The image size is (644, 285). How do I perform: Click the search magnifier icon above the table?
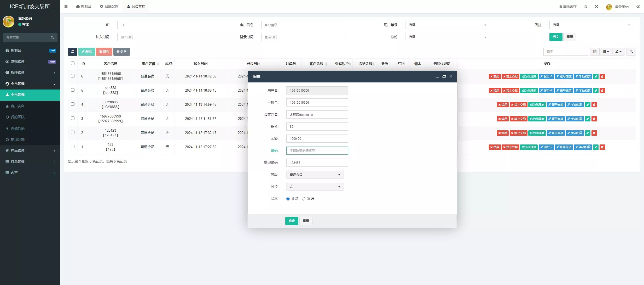point(631,52)
